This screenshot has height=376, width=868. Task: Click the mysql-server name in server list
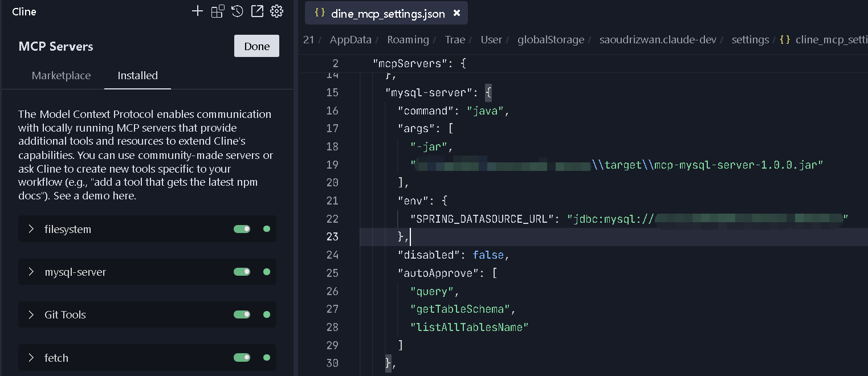tap(75, 272)
